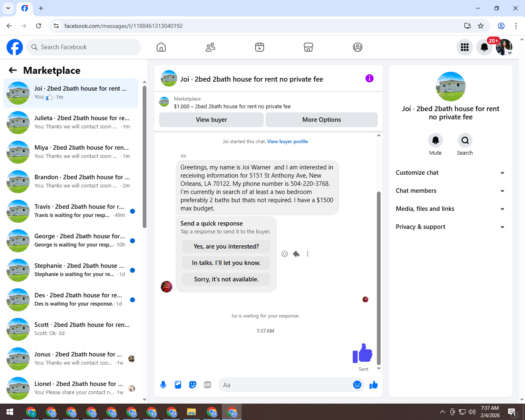
Task: Open the Lionel conversation
Action: 71,388
